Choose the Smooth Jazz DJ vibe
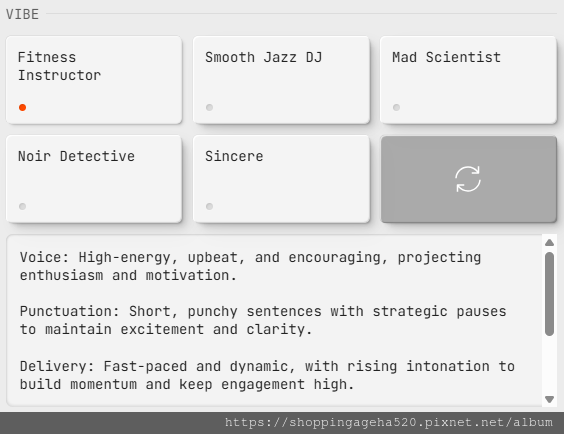 point(281,80)
